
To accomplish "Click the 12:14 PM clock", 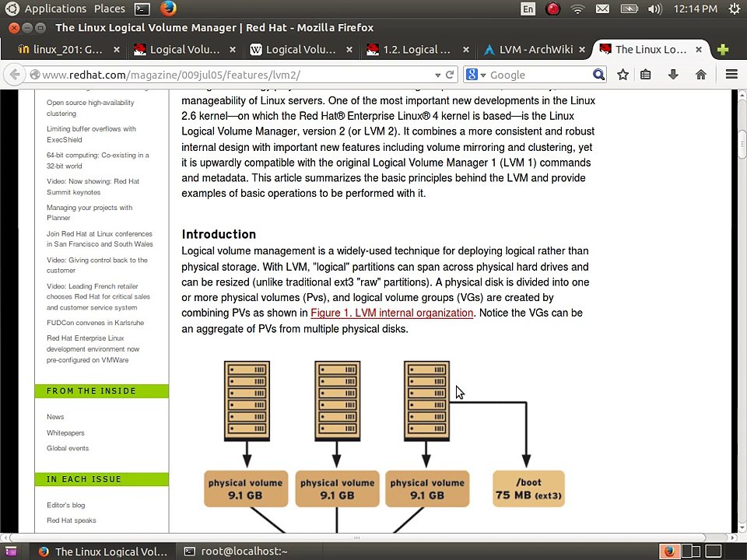I will [695, 9].
